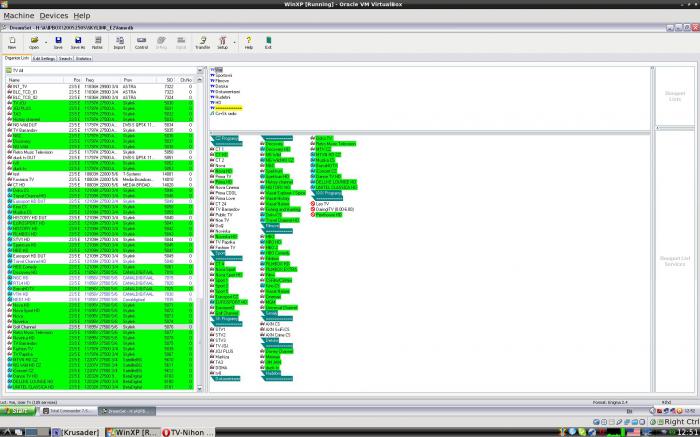The image size is (700, 437).
Task: Open the Devices menu of VirtualBox
Action: pyautogui.click(x=54, y=16)
